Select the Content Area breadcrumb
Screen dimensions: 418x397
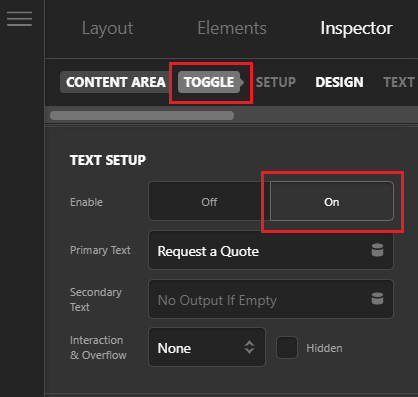point(116,82)
